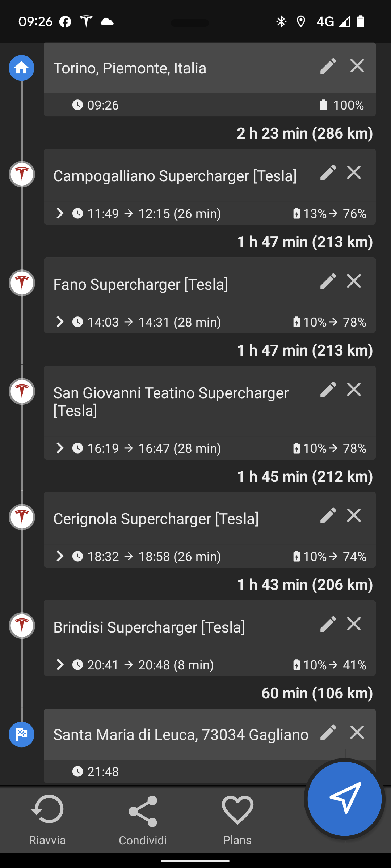Expand Brindisi Supercharger charging details

click(60, 665)
